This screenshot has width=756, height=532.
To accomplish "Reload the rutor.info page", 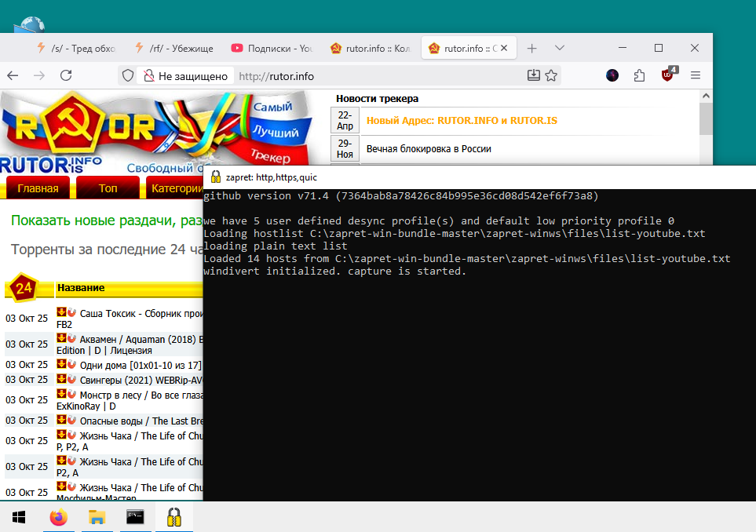I will [65, 75].
